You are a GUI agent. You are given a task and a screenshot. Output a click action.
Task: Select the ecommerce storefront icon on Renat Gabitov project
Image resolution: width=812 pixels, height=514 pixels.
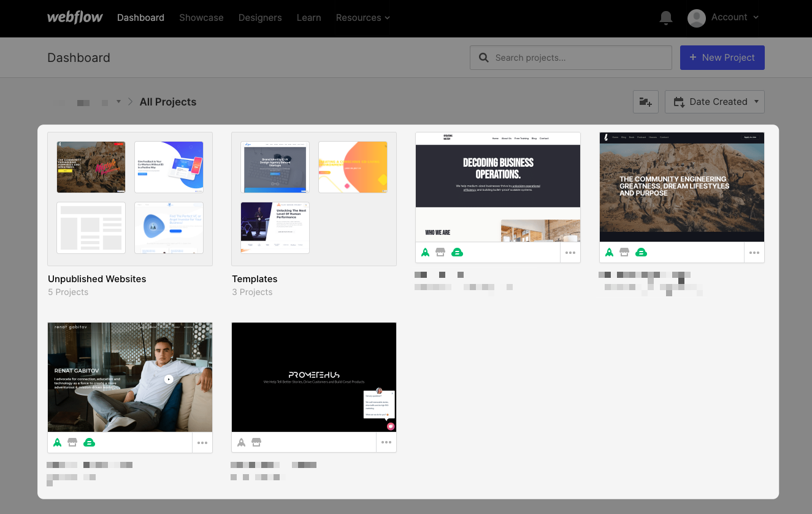click(x=73, y=442)
